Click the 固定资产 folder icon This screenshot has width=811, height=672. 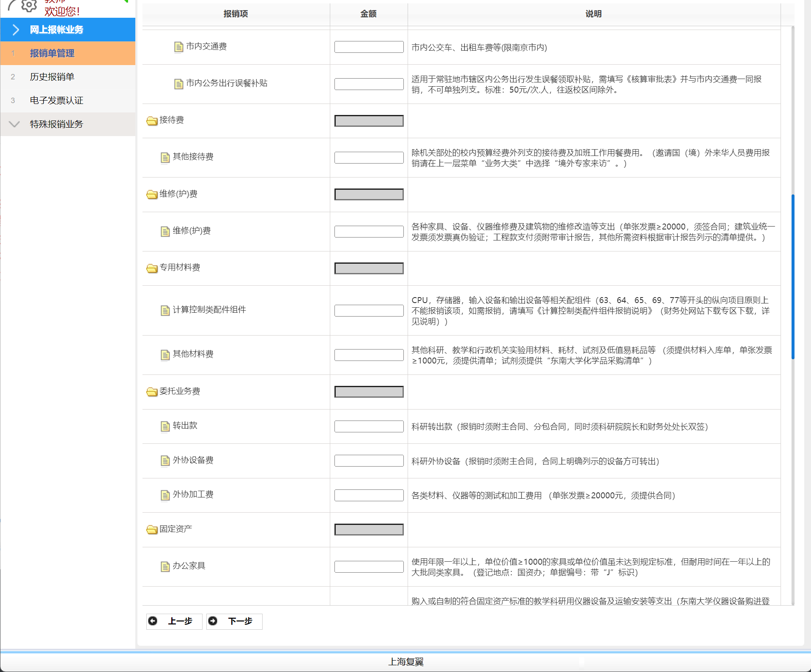pos(152,530)
